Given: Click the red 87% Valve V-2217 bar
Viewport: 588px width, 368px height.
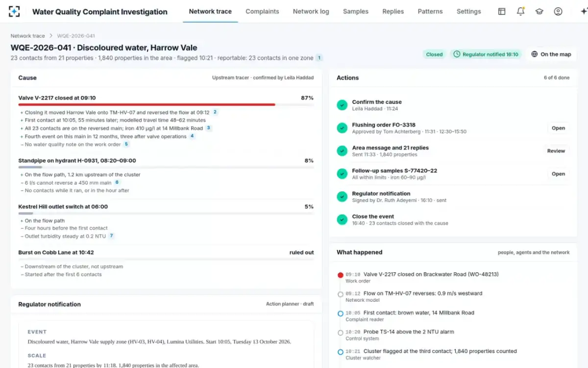Looking at the screenshot, I should (x=147, y=105).
